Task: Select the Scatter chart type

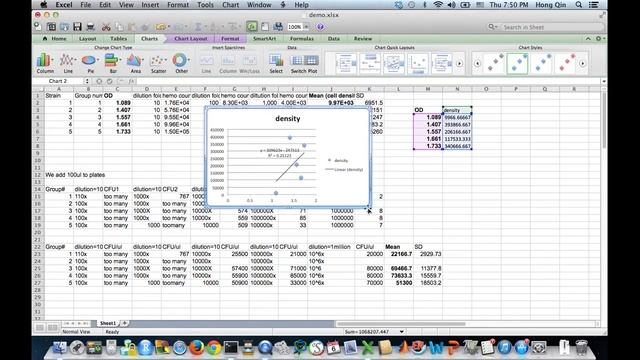Action: click(158, 63)
